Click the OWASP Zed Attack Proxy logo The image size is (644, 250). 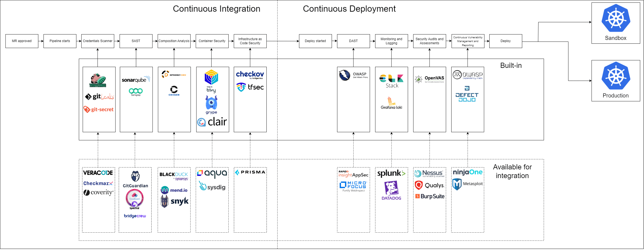coord(353,75)
